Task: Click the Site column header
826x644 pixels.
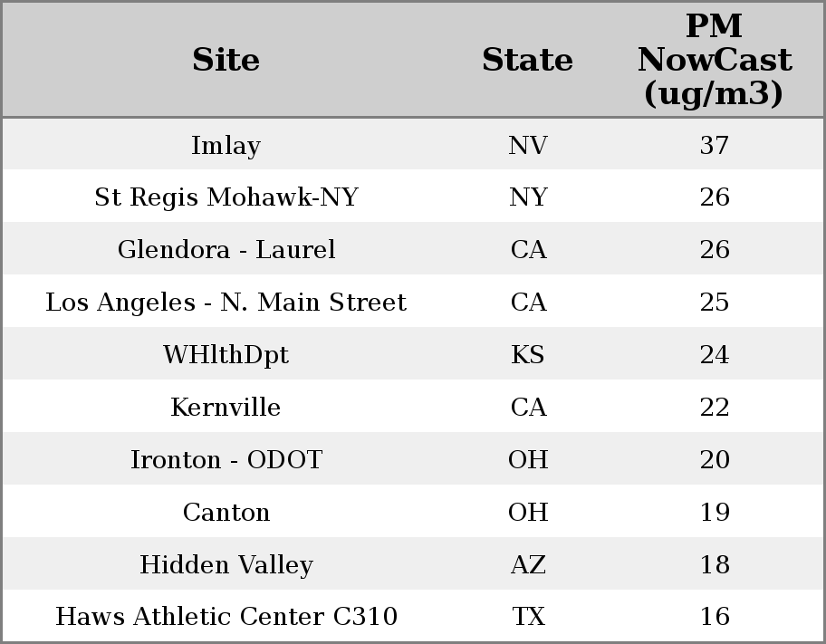Action: click(226, 60)
